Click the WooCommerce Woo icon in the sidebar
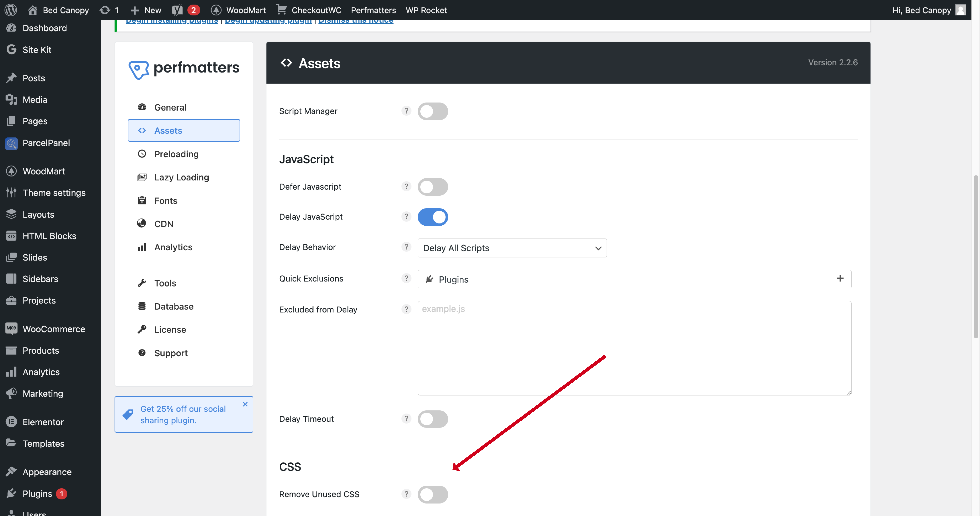Image resolution: width=980 pixels, height=516 pixels. (x=11, y=329)
